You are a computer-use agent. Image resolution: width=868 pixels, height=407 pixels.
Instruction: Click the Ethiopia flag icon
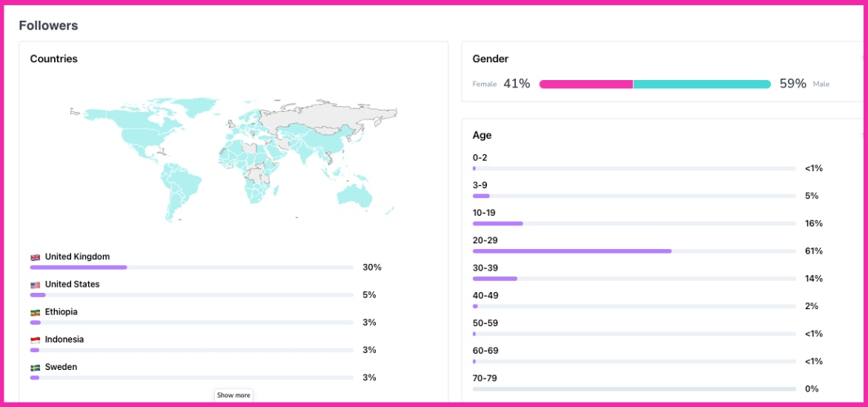(35, 312)
